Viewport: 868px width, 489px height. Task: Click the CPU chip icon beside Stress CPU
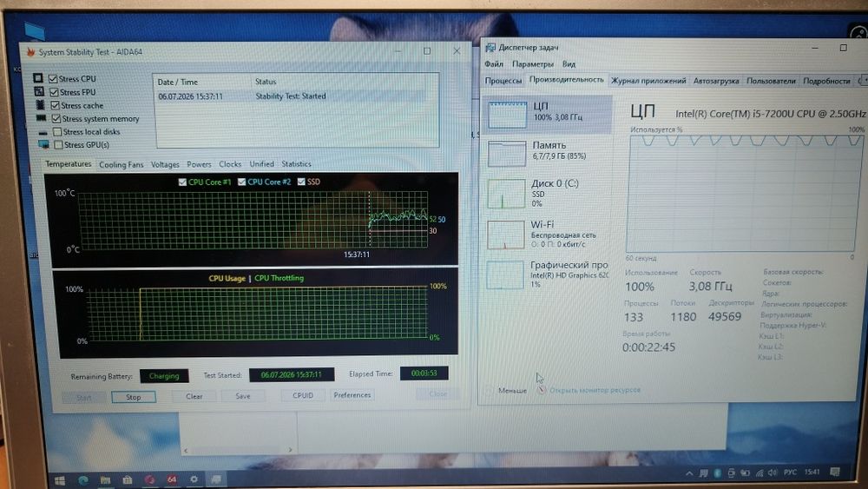pyautogui.click(x=38, y=78)
